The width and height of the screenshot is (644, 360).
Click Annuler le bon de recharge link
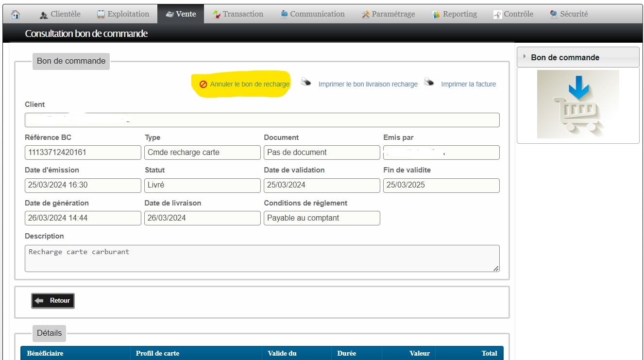click(250, 85)
